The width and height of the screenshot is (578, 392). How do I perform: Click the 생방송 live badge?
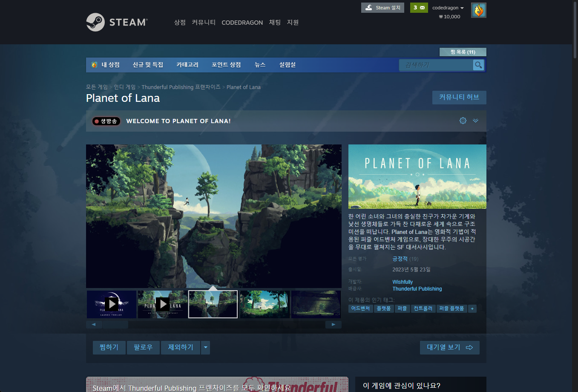pyautogui.click(x=106, y=121)
